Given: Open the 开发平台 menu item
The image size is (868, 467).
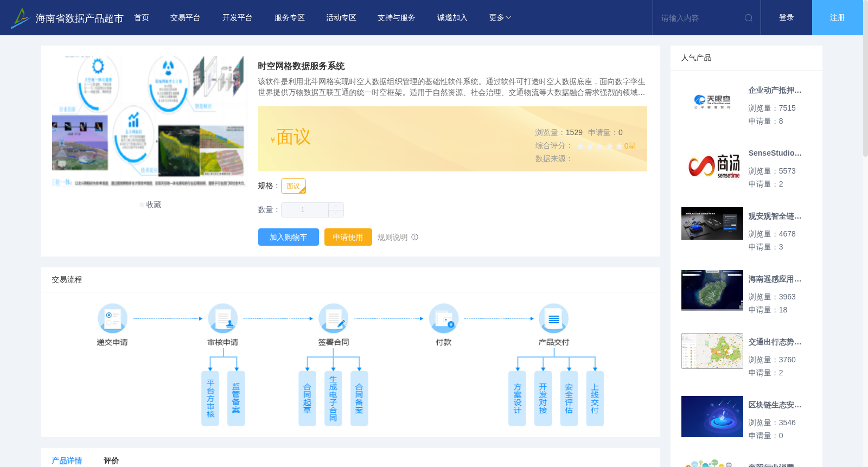Looking at the screenshot, I should [238, 18].
